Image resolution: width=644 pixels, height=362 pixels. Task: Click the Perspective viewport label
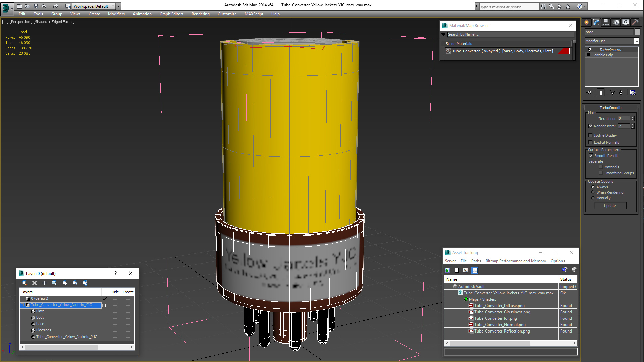(21, 22)
